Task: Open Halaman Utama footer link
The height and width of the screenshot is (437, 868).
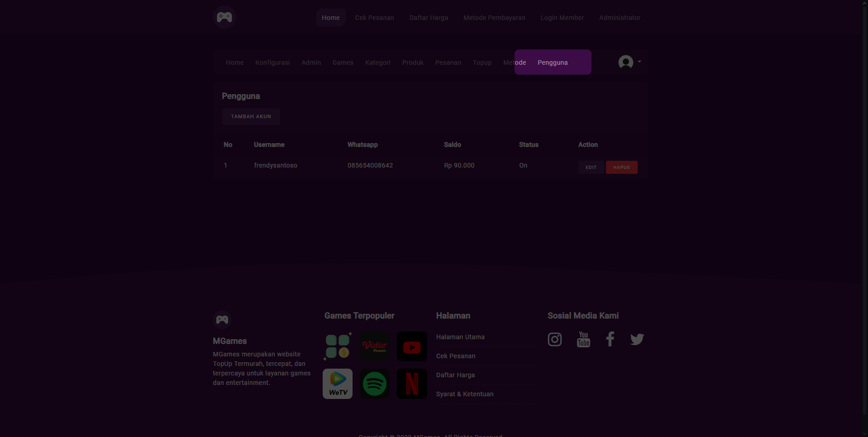Action: pos(460,337)
